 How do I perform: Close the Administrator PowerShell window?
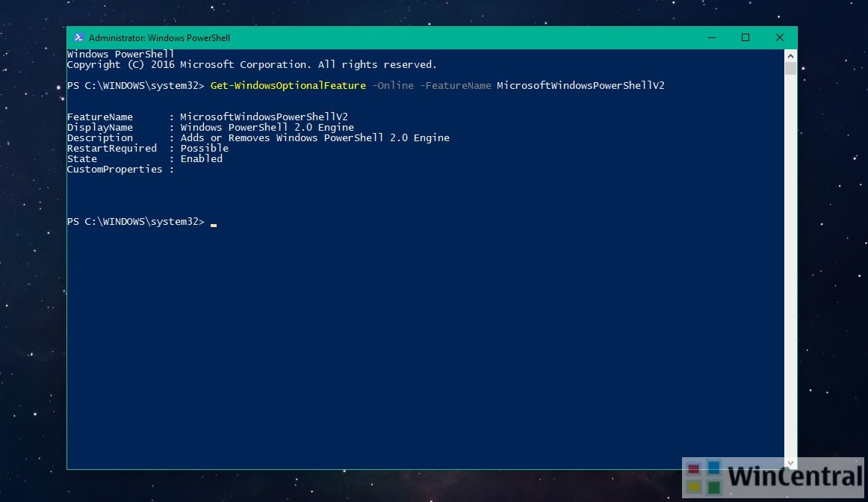coord(779,37)
